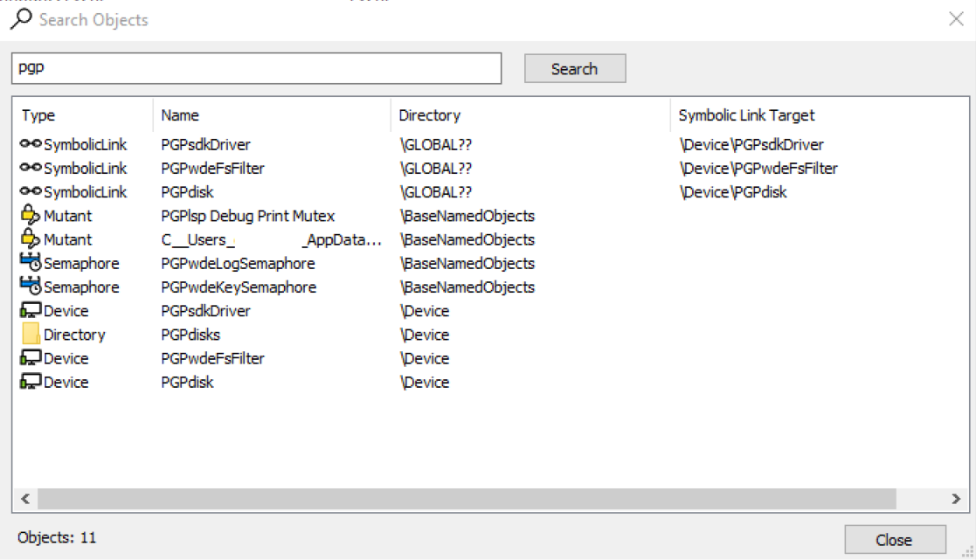Select the PGPwdeFsFilter name in the SymbolicLink row
The width and height of the screenshot is (976, 560).
pos(212,168)
